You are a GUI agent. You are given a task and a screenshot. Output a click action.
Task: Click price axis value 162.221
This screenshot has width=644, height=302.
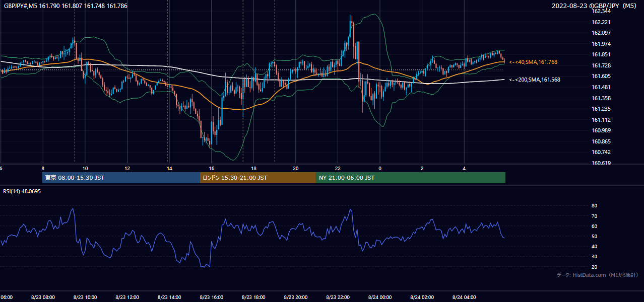pos(601,22)
